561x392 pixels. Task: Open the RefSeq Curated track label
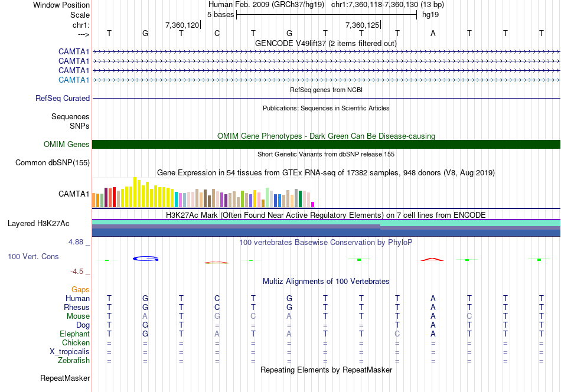click(63, 98)
